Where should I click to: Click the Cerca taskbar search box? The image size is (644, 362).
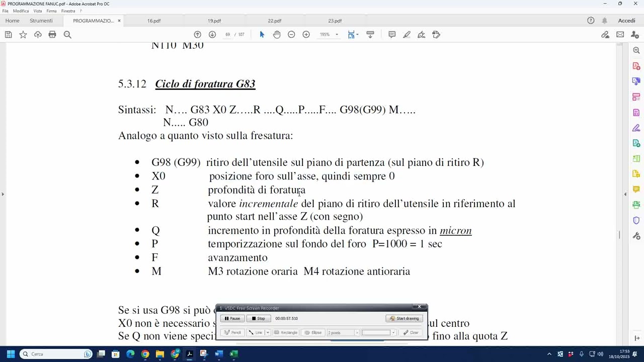coord(55,354)
